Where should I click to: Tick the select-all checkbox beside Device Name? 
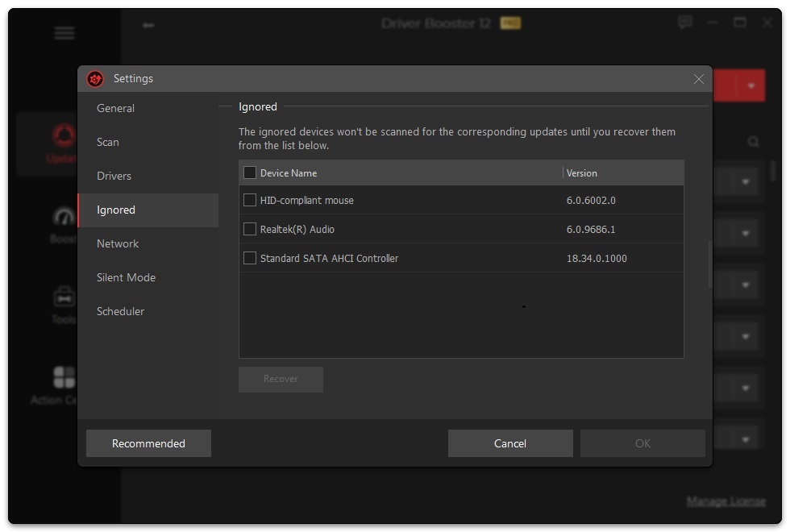(250, 172)
